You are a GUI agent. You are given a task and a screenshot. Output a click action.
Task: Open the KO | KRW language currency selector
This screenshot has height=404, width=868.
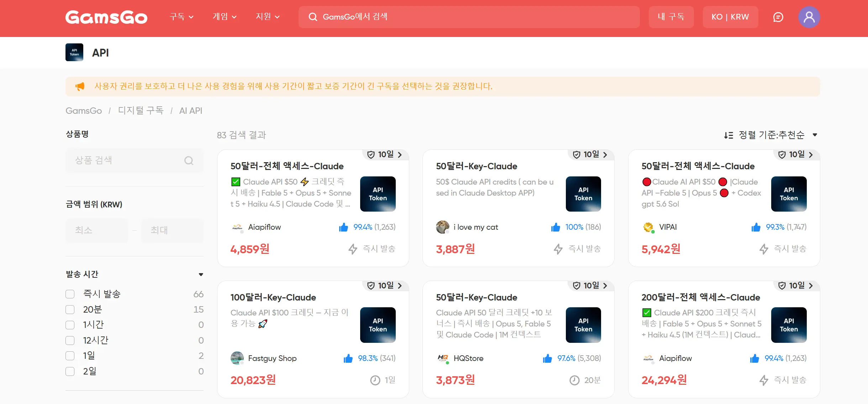730,17
